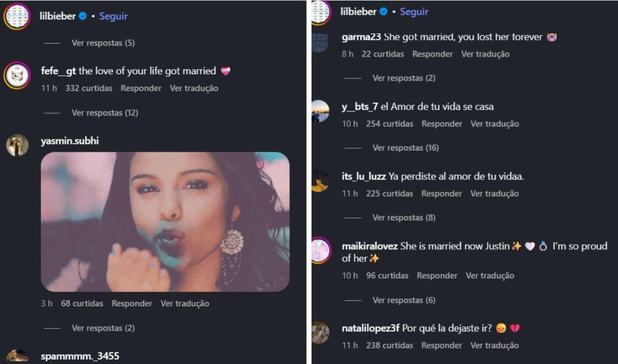This screenshot has width=618, height=364.
Task: Reply to fefe__gt's comment
Action: (x=141, y=88)
